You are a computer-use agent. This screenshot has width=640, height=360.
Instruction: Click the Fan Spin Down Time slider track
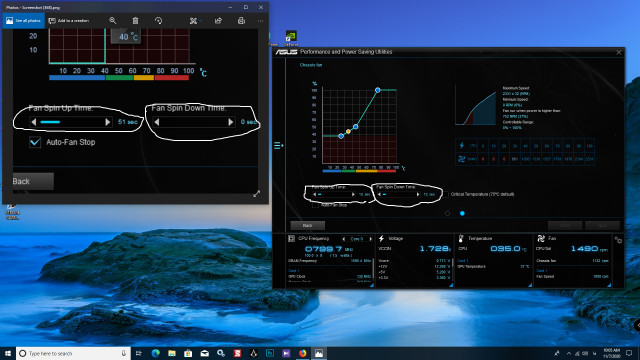(x=399, y=195)
